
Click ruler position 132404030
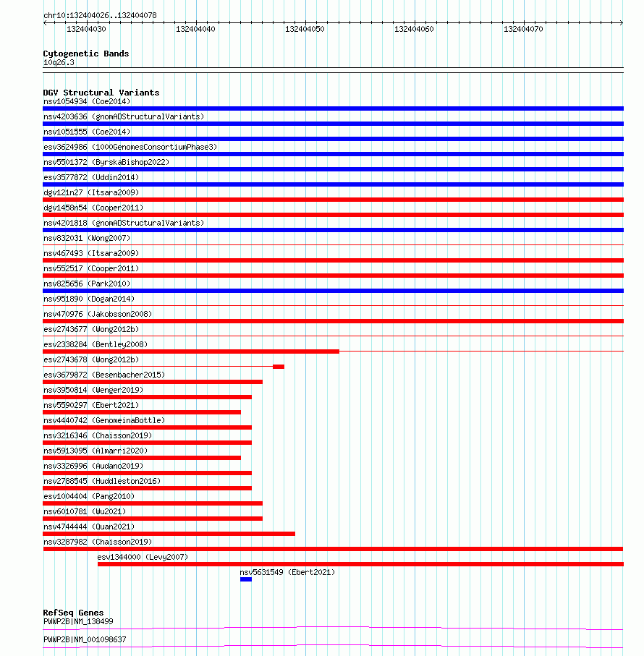[x=86, y=29]
